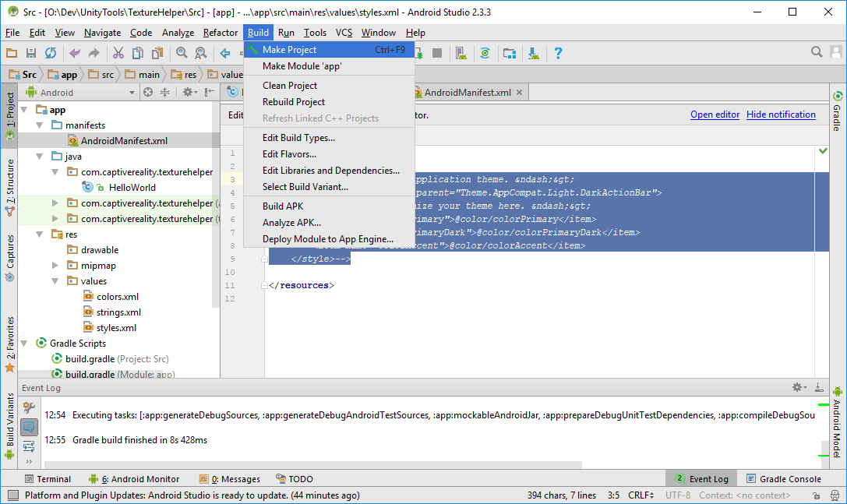This screenshot has height=504, width=847.
Task: Click the Event Log wrench settings icon
Action: [29, 407]
